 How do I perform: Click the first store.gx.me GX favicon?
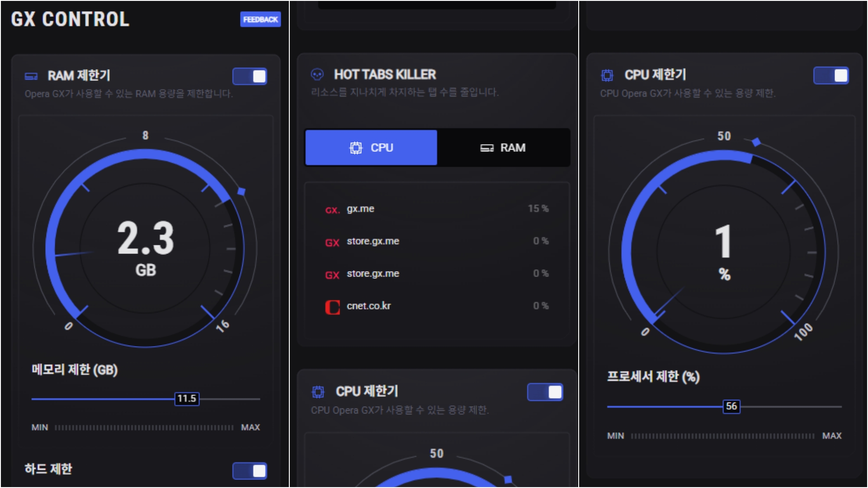point(332,242)
